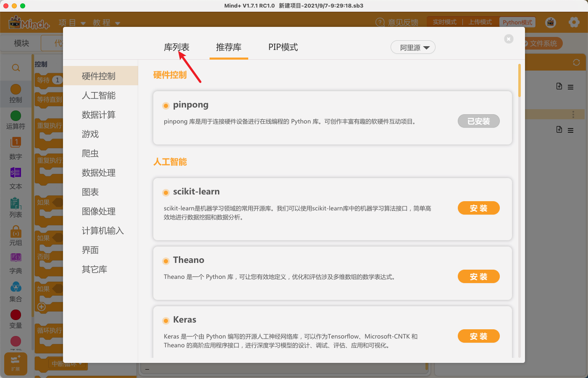Open the upper hamburger menu in file panel

[x=570, y=87]
